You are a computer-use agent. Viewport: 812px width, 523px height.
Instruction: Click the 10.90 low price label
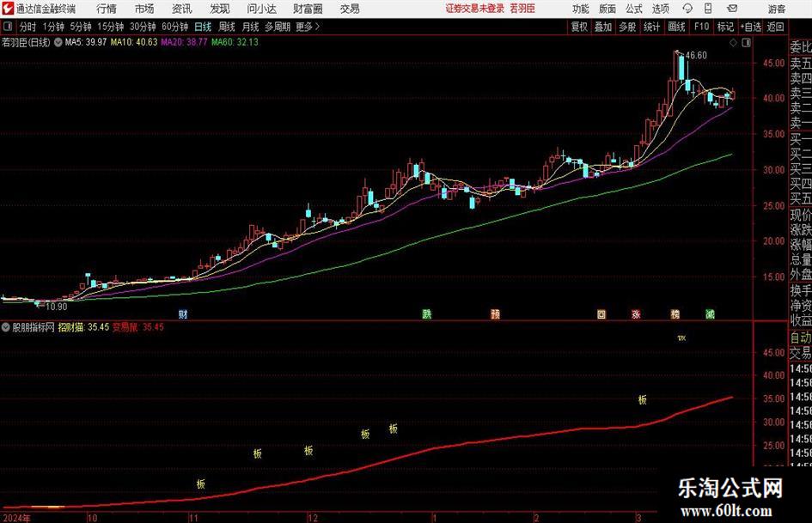click(57, 307)
